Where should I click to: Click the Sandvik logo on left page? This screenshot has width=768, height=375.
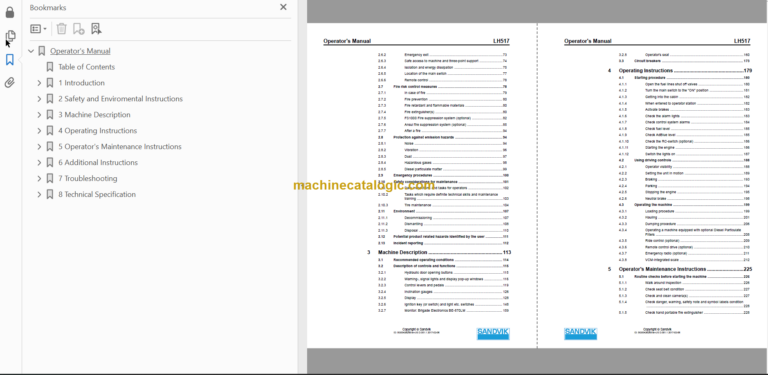(493, 333)
